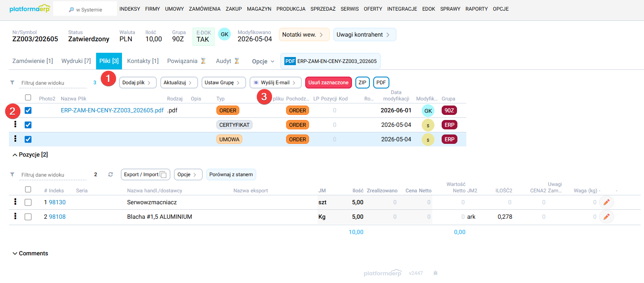Viewport: 644px width, 283px height.
Task: Toggle select-all checkbox in positions header
Action: [28, 189]
